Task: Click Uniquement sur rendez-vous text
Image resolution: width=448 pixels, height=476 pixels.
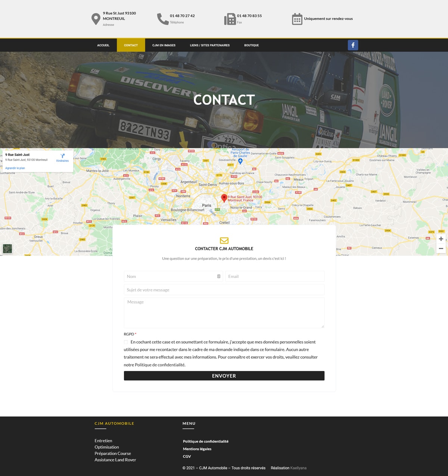Action: (329, 19)
